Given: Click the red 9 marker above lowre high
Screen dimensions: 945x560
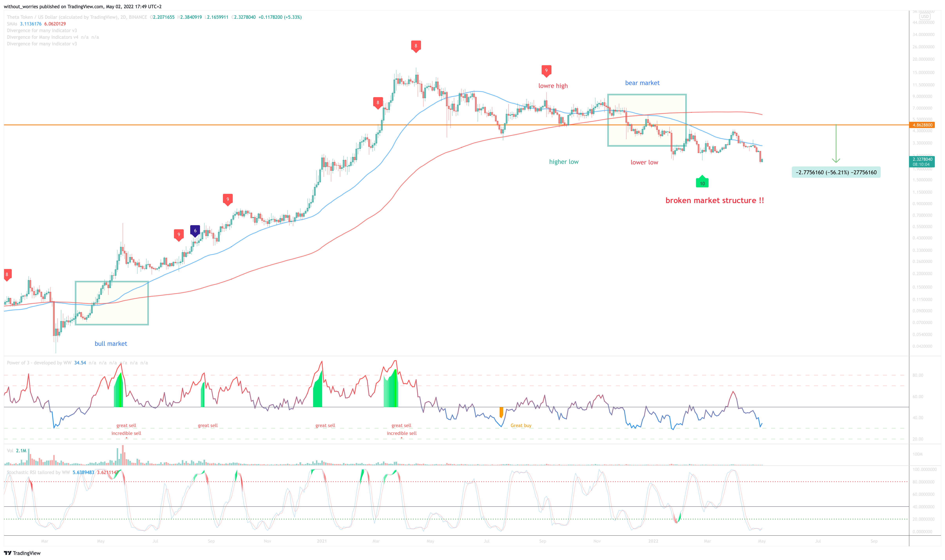Looking at the screenshot, I should [x=546, y=71].
